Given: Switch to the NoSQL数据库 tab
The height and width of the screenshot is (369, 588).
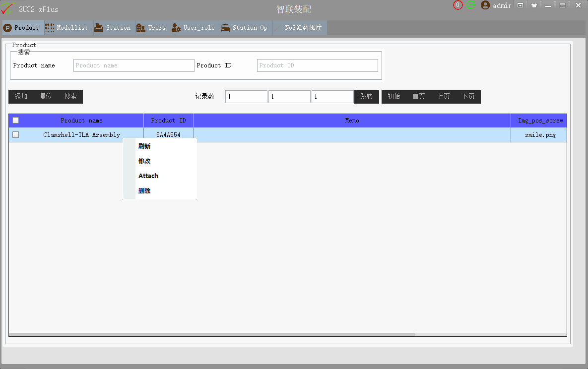Looking at the screenshot, I should pyautogui.click(x=300, y=28).
